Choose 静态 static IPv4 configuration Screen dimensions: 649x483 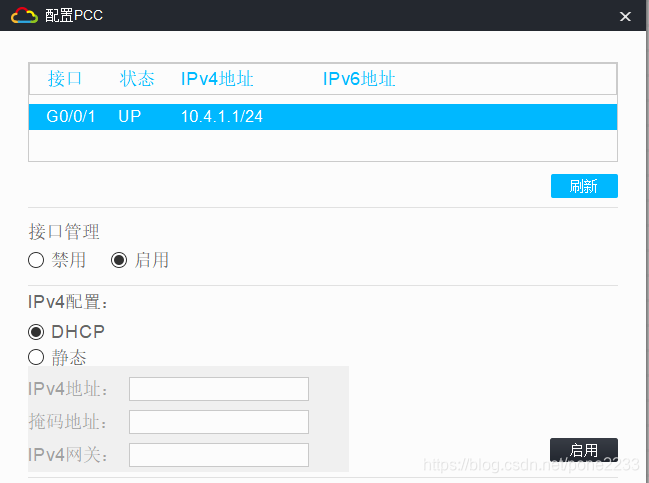point(36,357)
